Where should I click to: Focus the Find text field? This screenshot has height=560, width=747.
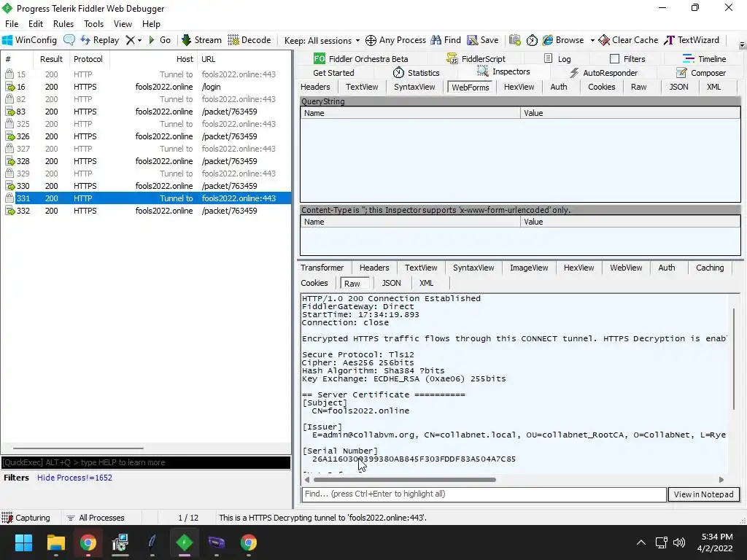tap(484, 494)
